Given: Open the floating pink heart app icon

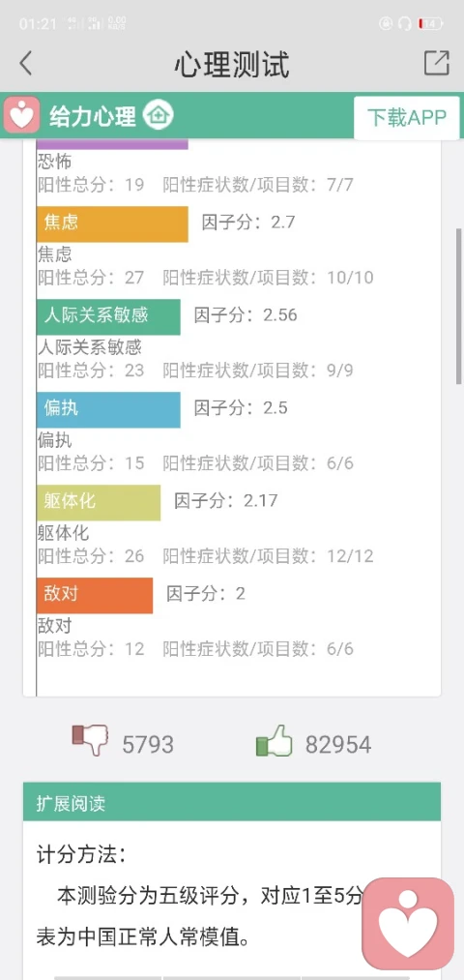Looking at the screenshot, I should (409, 924).
